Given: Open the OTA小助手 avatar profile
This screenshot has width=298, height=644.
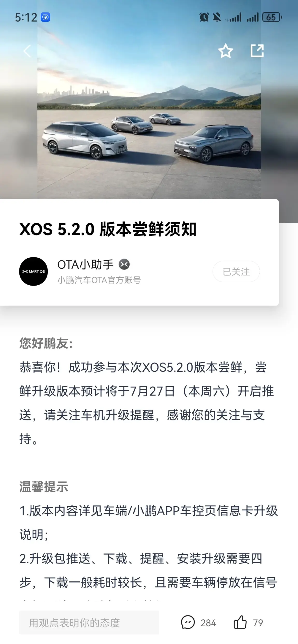Looking at the screenshot, I should coord(33,271).
